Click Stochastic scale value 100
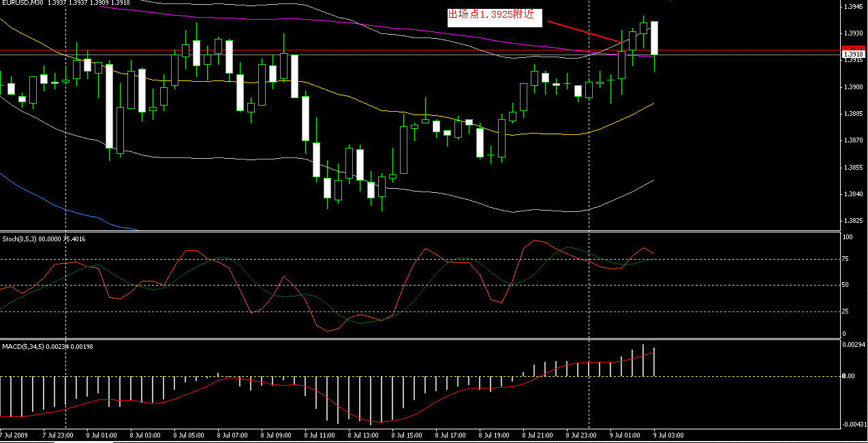 848,237
